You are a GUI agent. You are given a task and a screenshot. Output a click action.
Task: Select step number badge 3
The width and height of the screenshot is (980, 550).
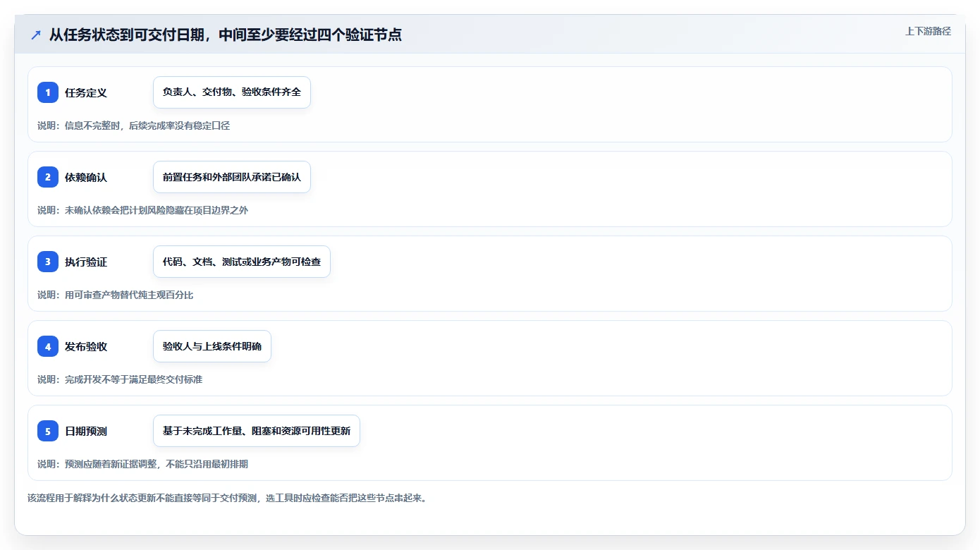click(48, 262)
